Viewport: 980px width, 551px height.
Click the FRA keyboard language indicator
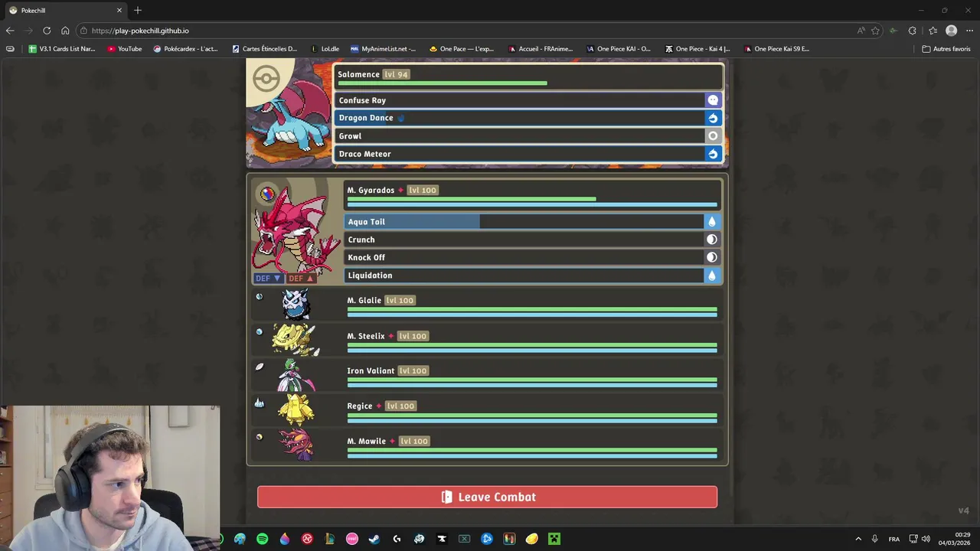point(894,539)
